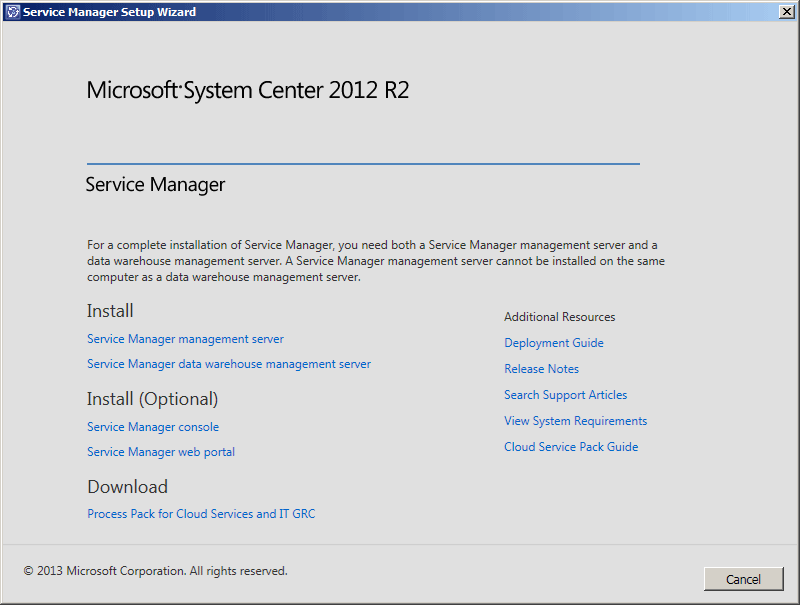
Task: Open Search Support Articles link
Action: tap(565, 395)
